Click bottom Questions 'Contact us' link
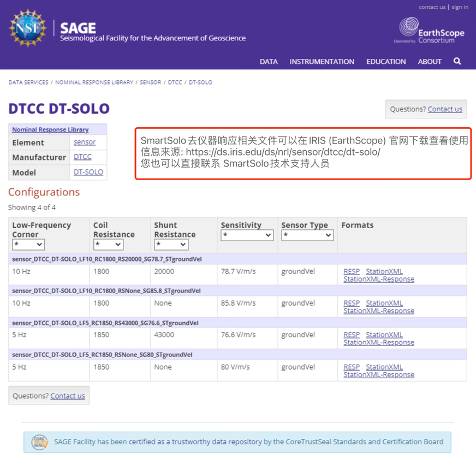 [68, 396]
